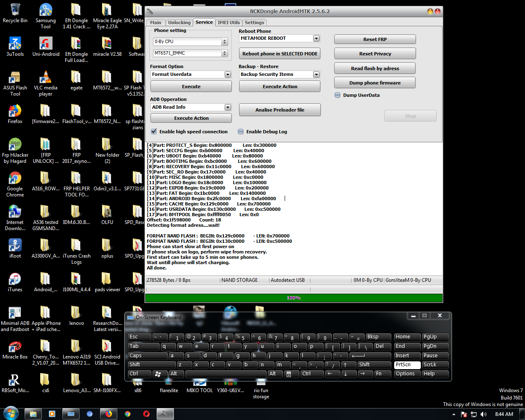Open the Recycle Bin desktop icon
Screen dimensions: 525x420
[x=15, y=14]
